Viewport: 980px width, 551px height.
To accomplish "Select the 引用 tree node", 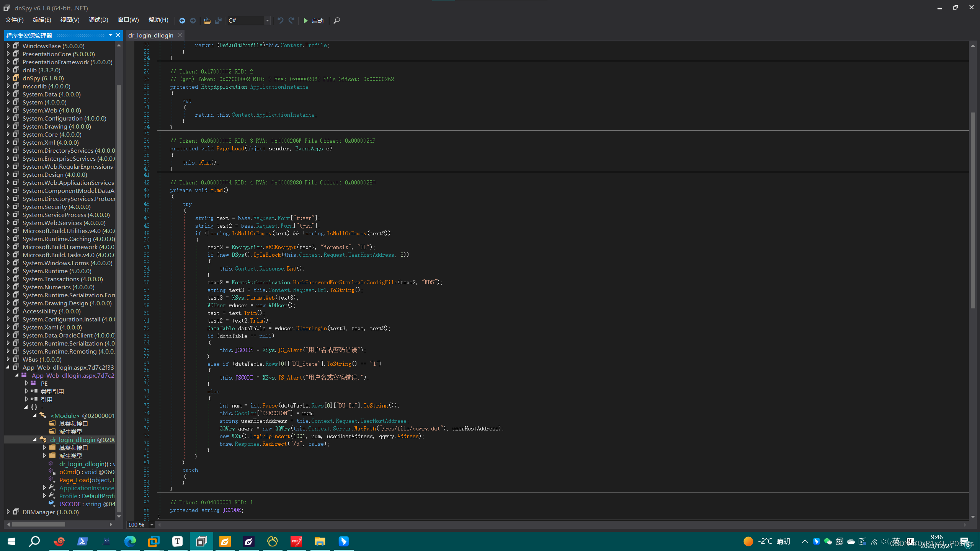I will tap(46, 399).
